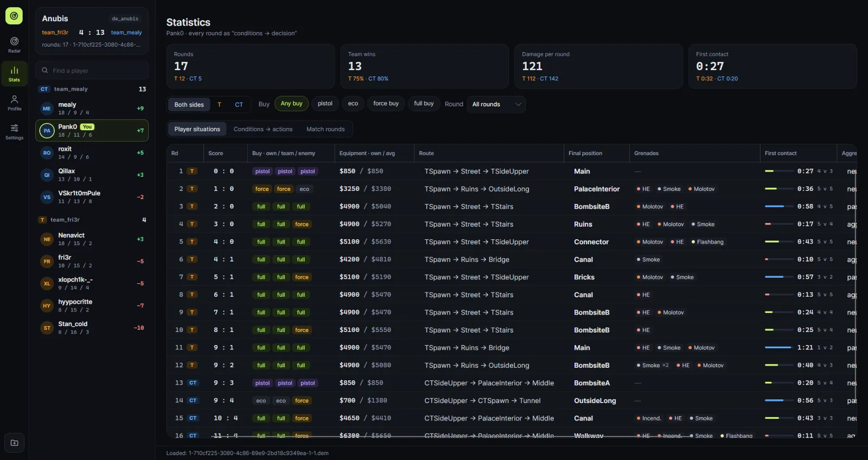
Task: Select Pank0 avatar PA
Action: [47, 131]
